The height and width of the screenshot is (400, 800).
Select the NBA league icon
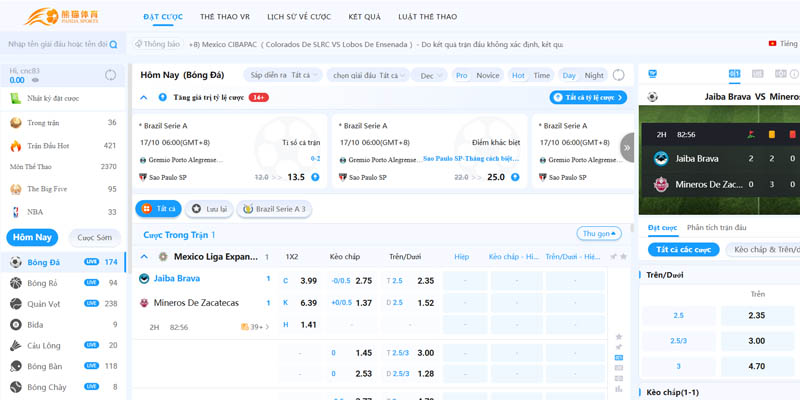tap(16, 212)
